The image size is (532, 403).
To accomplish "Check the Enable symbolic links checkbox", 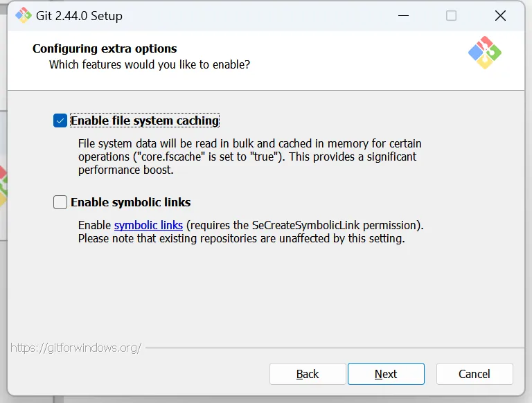I will coord(60,202).
